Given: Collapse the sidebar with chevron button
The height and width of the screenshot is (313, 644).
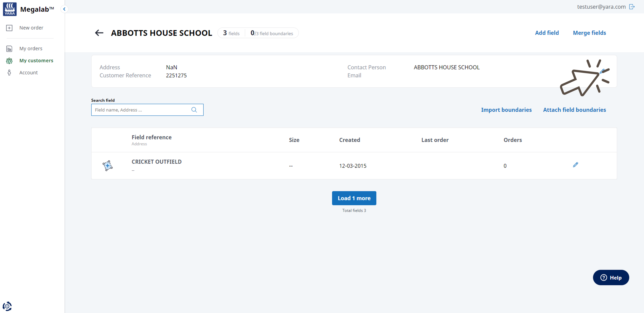Looking at the screenshot, I should click(64, 9).
